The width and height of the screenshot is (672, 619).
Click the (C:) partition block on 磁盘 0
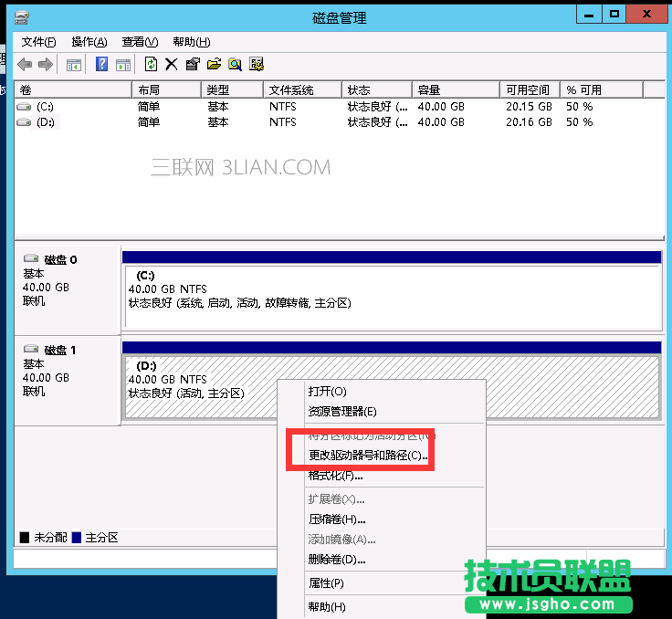(391, 293)
